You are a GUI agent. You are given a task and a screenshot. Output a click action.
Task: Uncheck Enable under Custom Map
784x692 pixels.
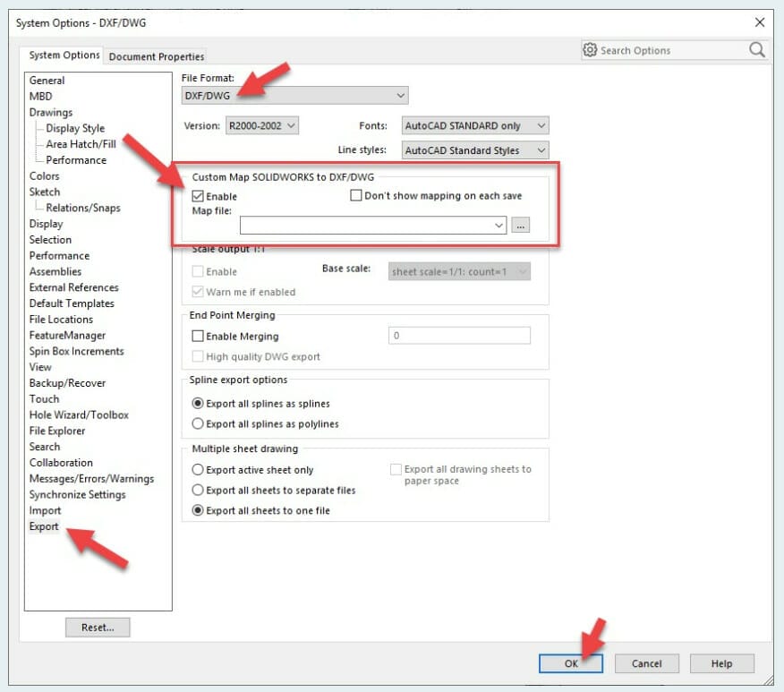[x=199, y=196]
